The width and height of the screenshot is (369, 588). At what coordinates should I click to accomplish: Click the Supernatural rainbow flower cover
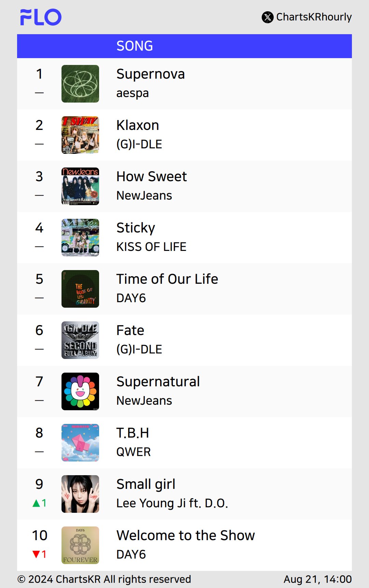click(80, 391)
